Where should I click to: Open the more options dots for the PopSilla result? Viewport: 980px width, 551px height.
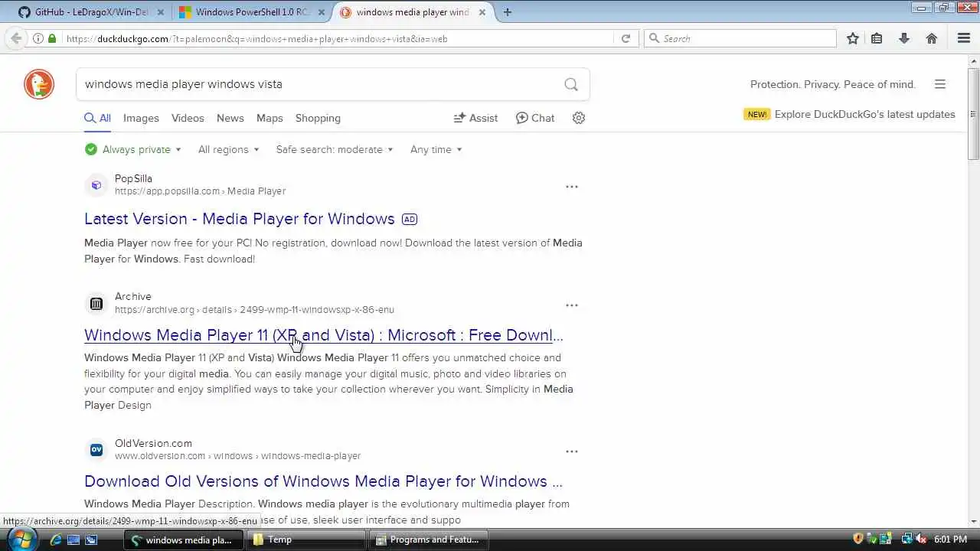[572, 187]
